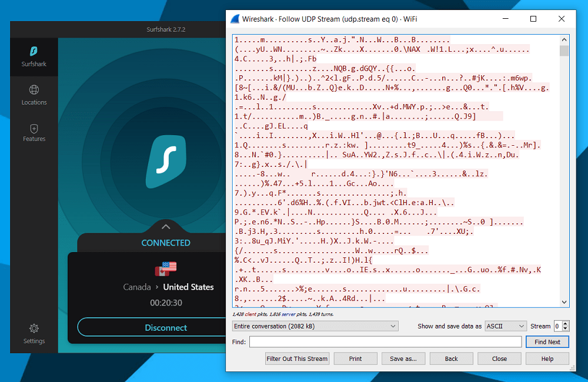Open the Surfshark home tab in sidebar
Viewport: 588px width, 382px height.
coord(34,56)
